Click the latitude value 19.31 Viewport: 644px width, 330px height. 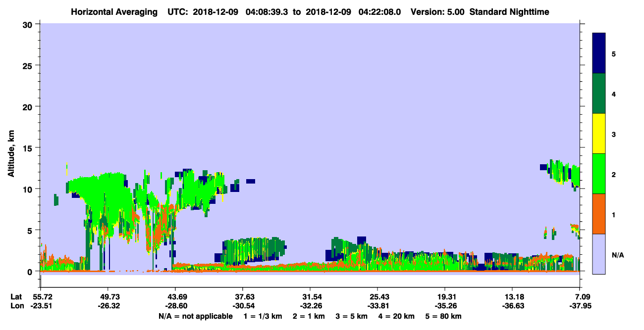point(445,297)
